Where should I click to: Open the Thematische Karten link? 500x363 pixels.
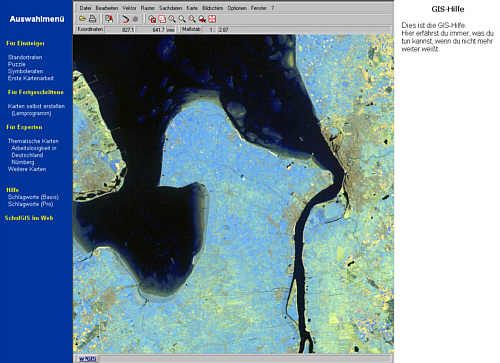33,141
